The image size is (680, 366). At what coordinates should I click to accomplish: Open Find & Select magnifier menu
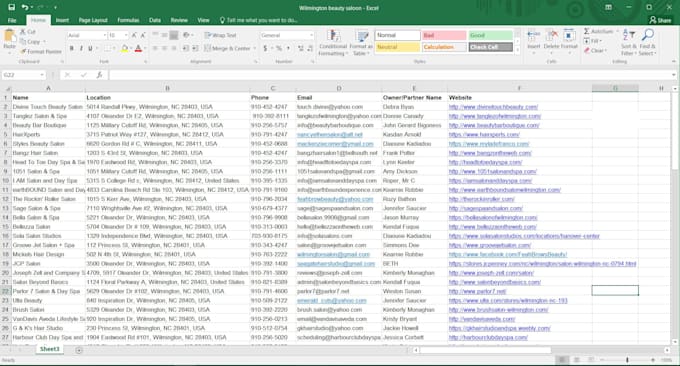(x=647, y=42)
